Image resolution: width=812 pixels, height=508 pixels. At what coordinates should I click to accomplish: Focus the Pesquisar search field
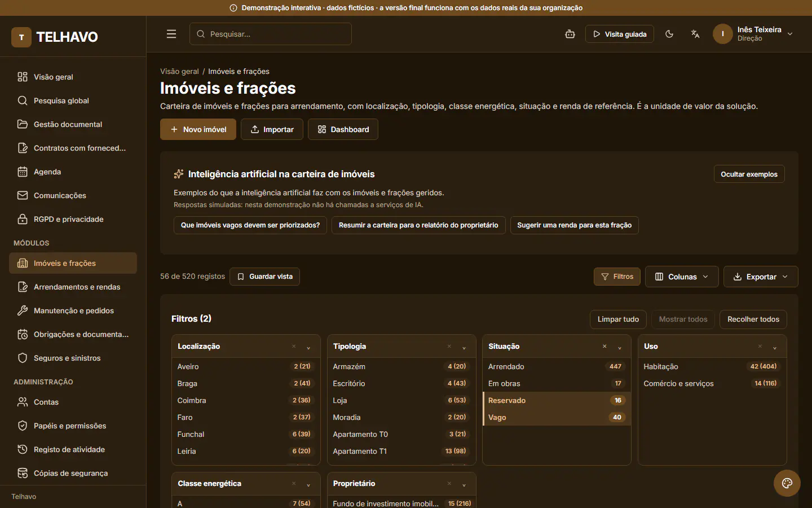click(x=271, y=34)
